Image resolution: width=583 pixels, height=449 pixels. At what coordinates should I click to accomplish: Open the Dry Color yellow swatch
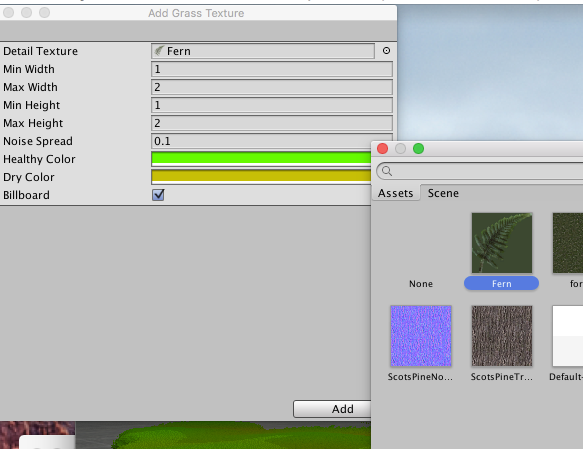click(261, 177)
